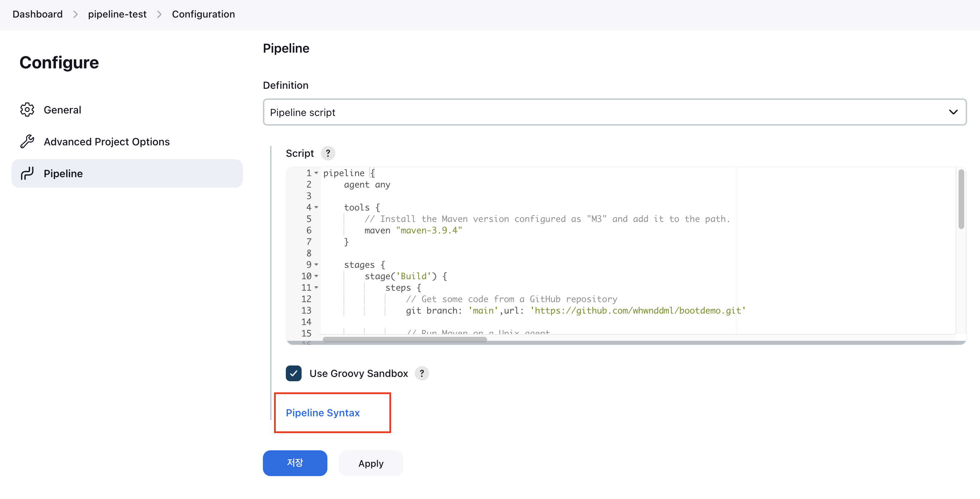Navigate to Dashboard breadcrumb
Image resolution: width=980 pixels, height=499 pixels.
pyautogui.click(x=37, y=14)
